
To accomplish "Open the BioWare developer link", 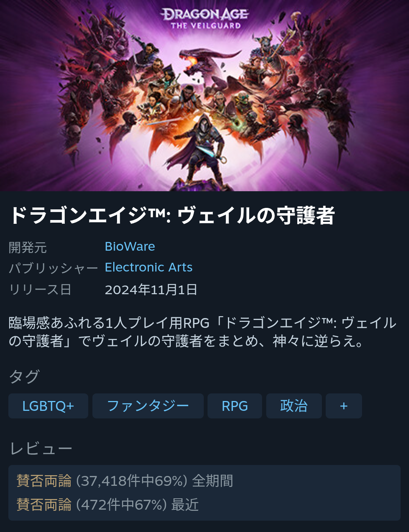I will coord(130,246).
